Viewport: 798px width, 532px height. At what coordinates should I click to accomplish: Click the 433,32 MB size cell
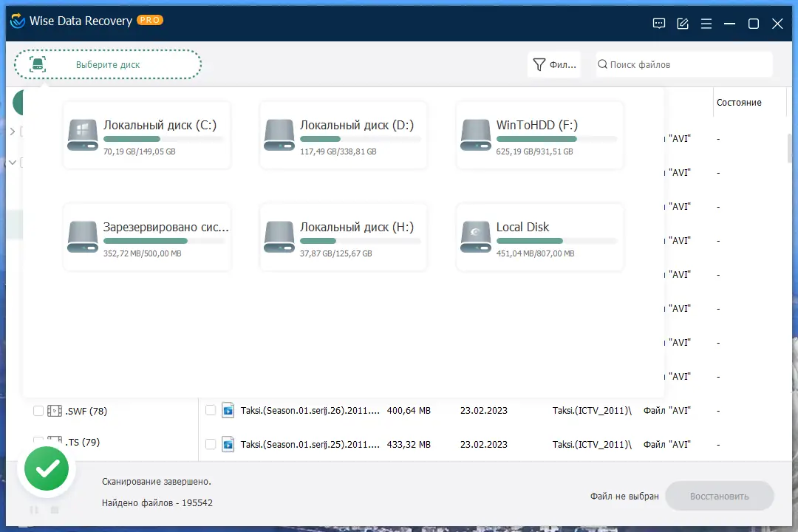[409, 444]
